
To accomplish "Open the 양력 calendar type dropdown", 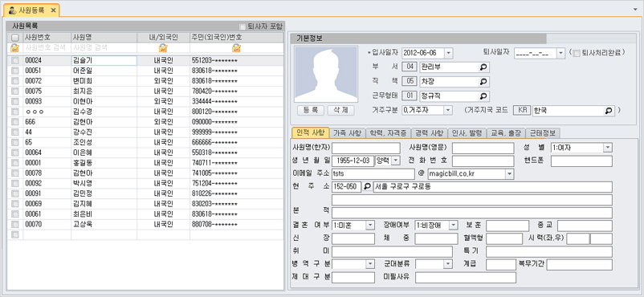I will coord(396,161).
